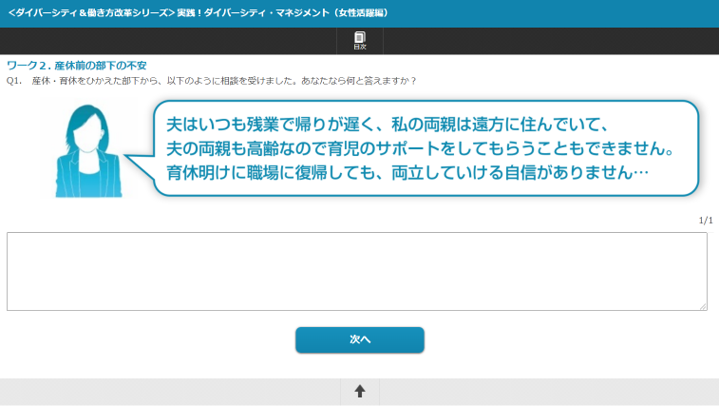Screen dimensions: 719x406
Task: Click the 1/1 page indicator
Action: (705, 221)
